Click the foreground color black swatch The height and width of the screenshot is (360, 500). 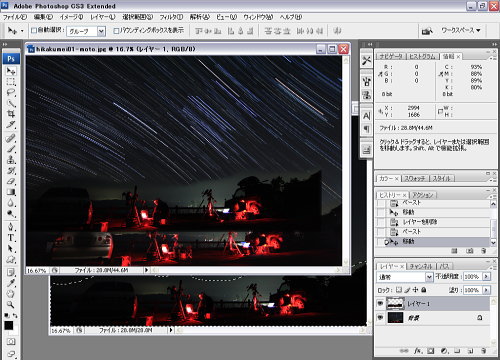[9, 325]
